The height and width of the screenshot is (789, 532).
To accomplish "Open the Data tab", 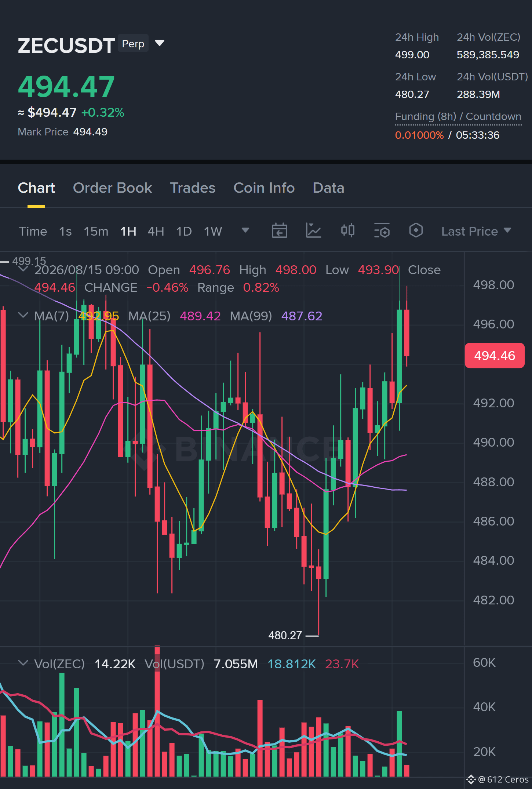I will point(328,188).
